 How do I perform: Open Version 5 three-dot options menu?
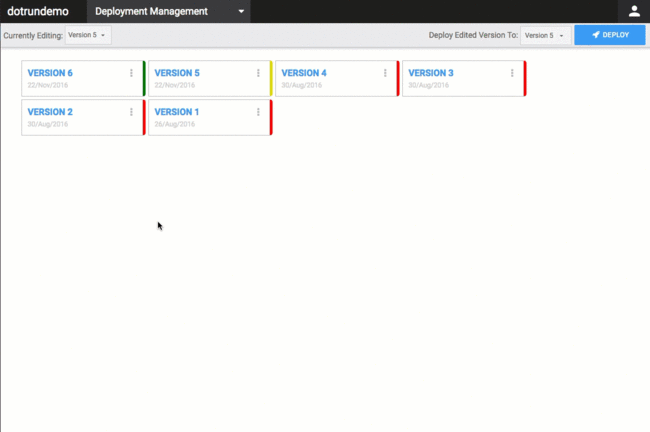click(258, 73)
